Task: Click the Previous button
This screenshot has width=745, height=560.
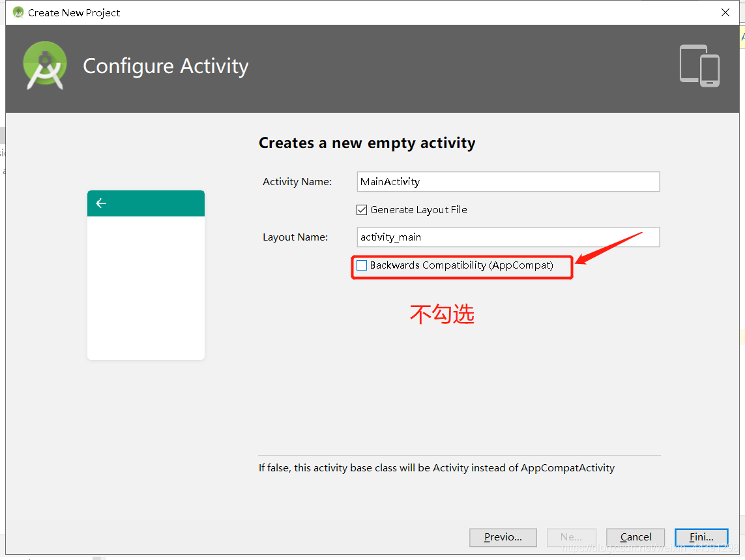Action: 503,537
